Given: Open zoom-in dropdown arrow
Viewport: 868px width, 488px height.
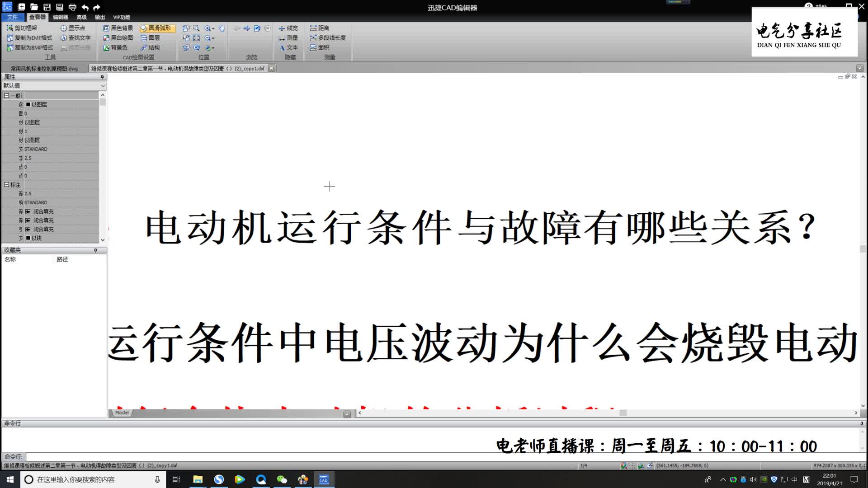Looking at the screenshot, I should [x=213, y=28].
